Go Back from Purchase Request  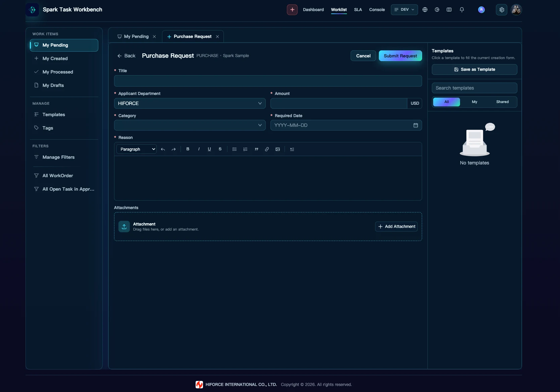point(126,56)
